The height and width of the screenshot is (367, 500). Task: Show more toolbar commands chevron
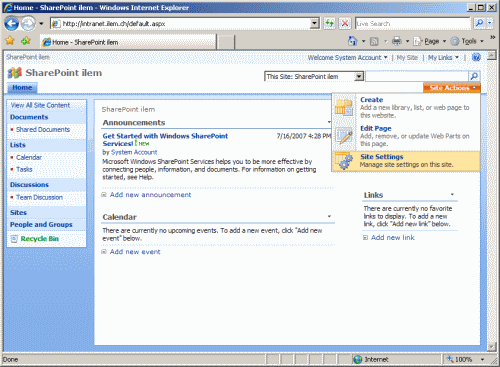tap(492, 38)
